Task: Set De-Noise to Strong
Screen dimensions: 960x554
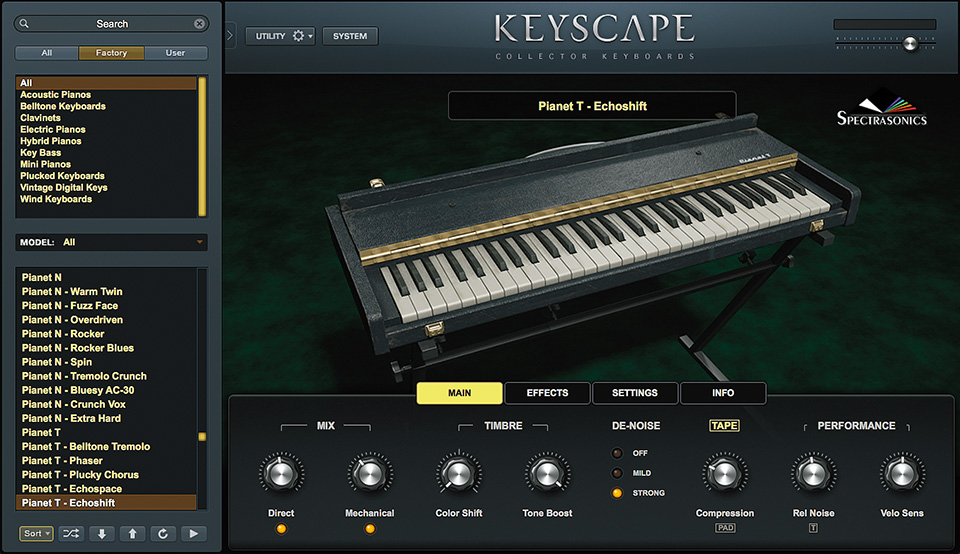Action: 617,493
